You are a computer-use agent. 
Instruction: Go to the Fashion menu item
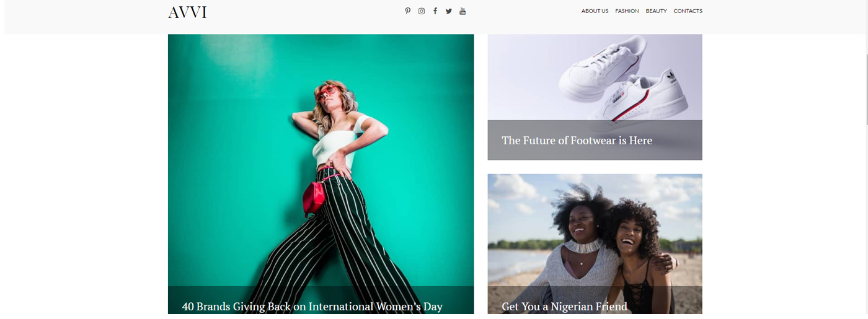627,11
